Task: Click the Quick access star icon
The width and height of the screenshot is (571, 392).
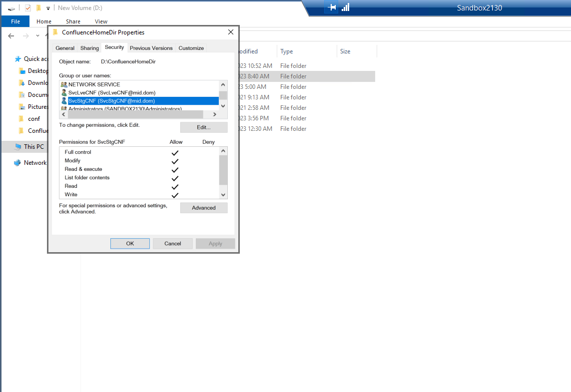Action: tap(18, 59)
